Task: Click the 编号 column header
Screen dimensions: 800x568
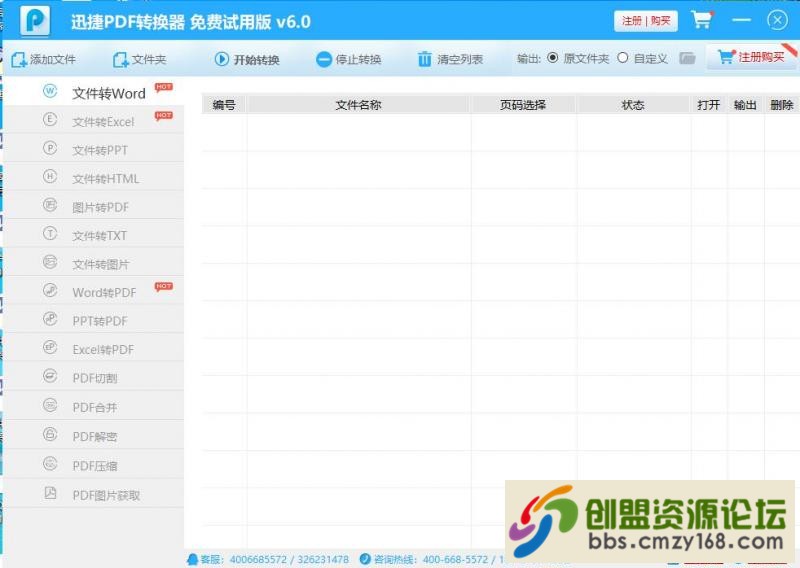Action: coord(224,105)
